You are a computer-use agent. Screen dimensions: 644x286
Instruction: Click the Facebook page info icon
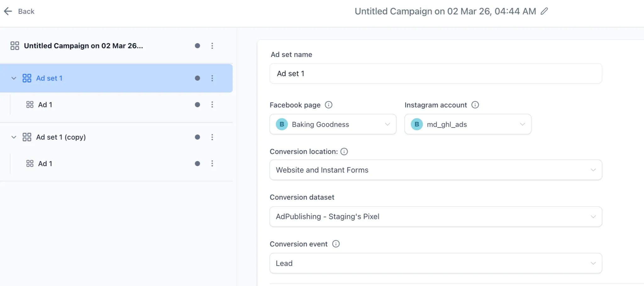click(x=328, y=105)
